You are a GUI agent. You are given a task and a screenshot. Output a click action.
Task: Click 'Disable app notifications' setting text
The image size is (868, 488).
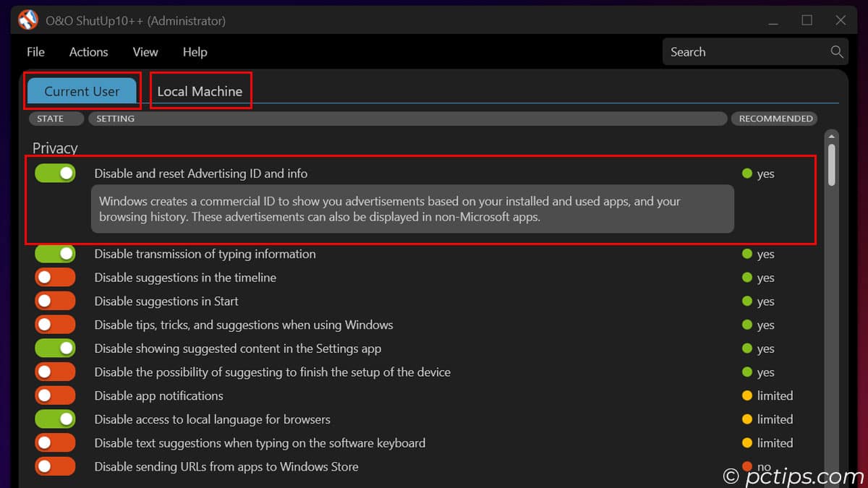coord(158,395)
